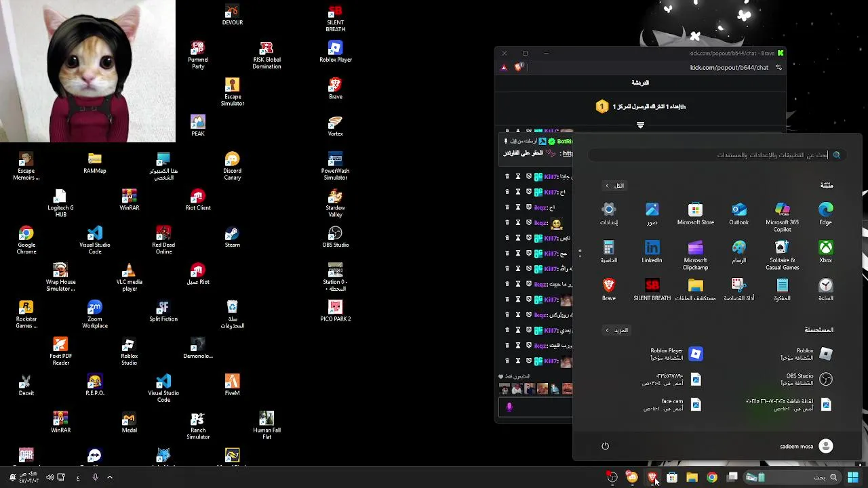868x488 pixels.
Task: Open Logitech G HUB shortcut
Action: click(x=60, y=203)
